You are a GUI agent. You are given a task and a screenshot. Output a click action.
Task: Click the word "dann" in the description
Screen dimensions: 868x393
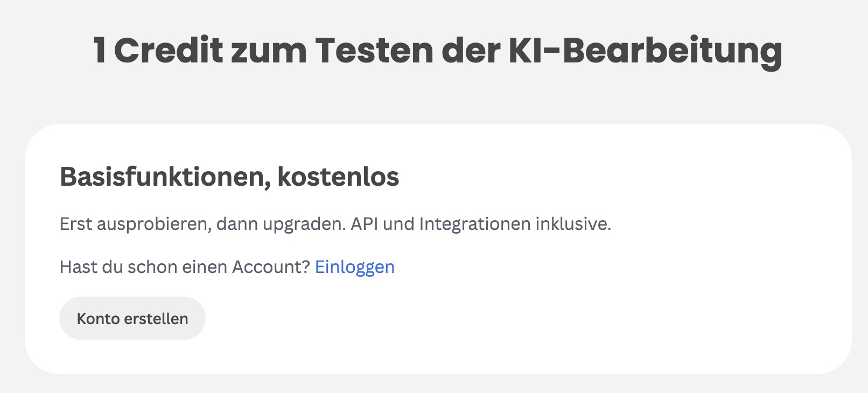coord(237,224)
